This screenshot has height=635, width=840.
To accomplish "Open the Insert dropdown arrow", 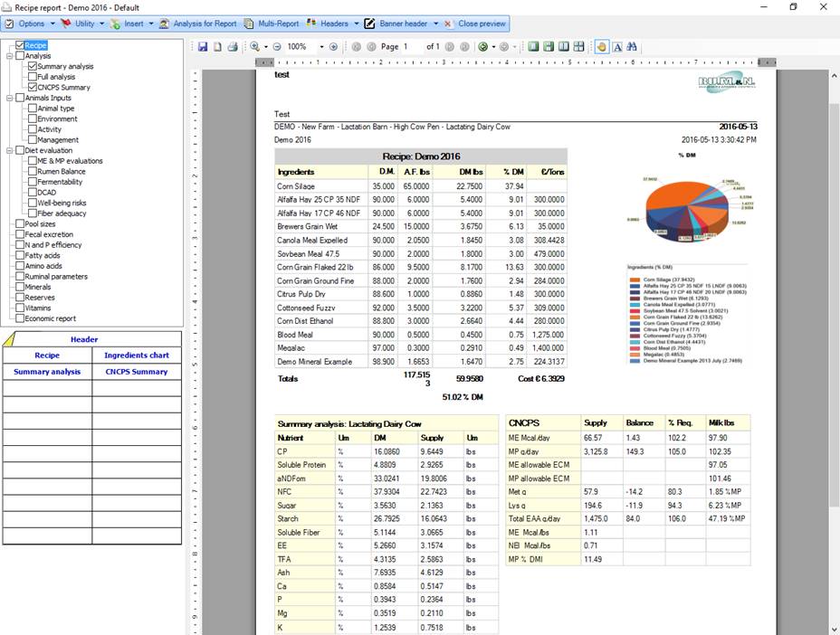I will coord(151,24).
